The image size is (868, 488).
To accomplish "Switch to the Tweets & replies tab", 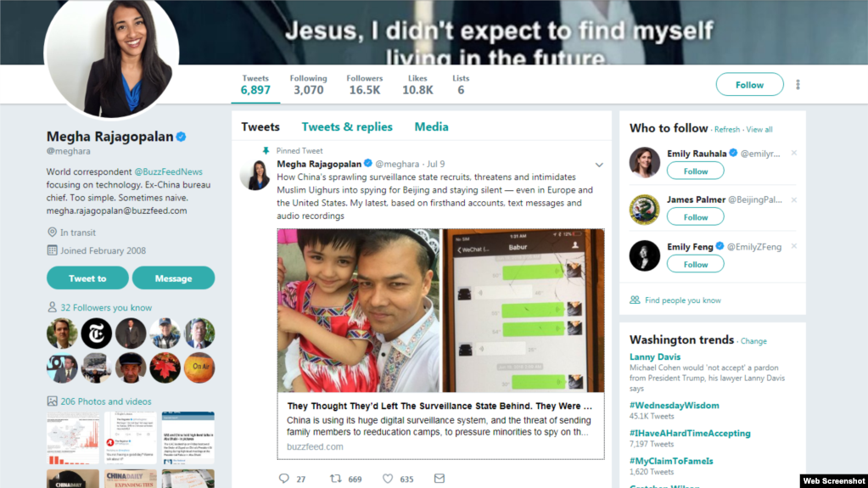I will 347,126.
